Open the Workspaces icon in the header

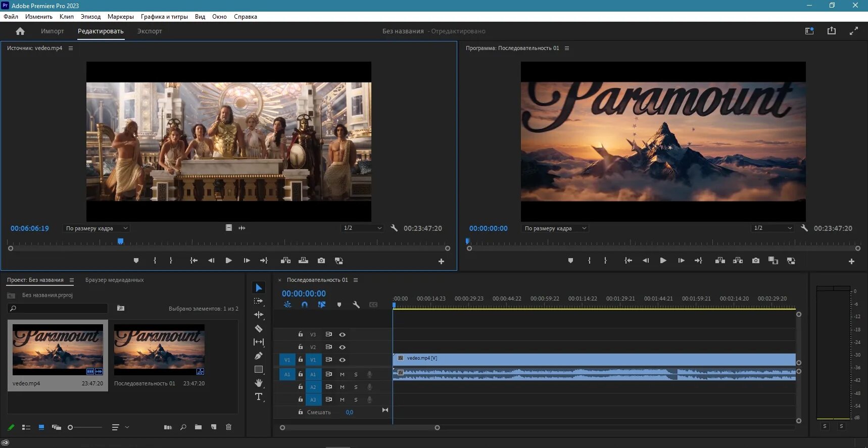pyautogui.click(x=809, y=31)
